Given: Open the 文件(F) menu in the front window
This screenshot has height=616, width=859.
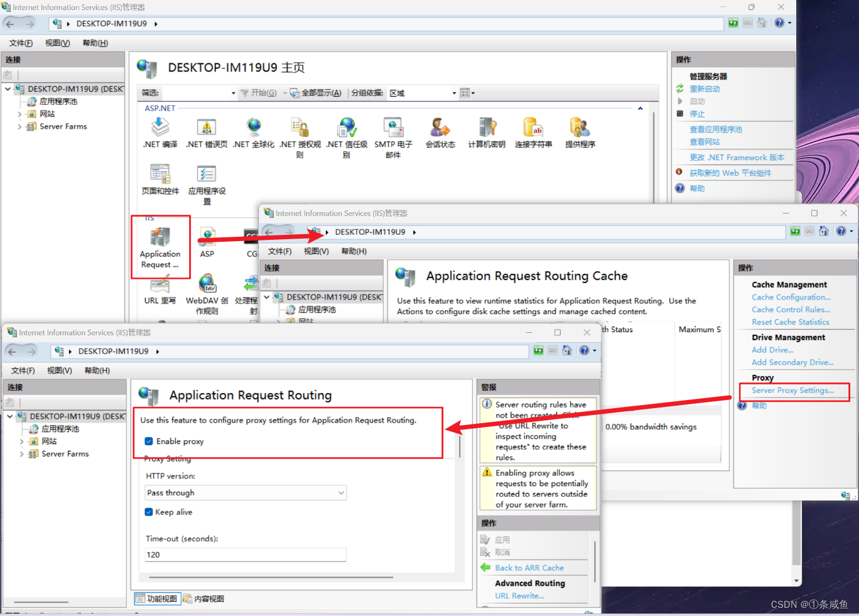Looking at the screenshot, I should click(x=23, y=370).
